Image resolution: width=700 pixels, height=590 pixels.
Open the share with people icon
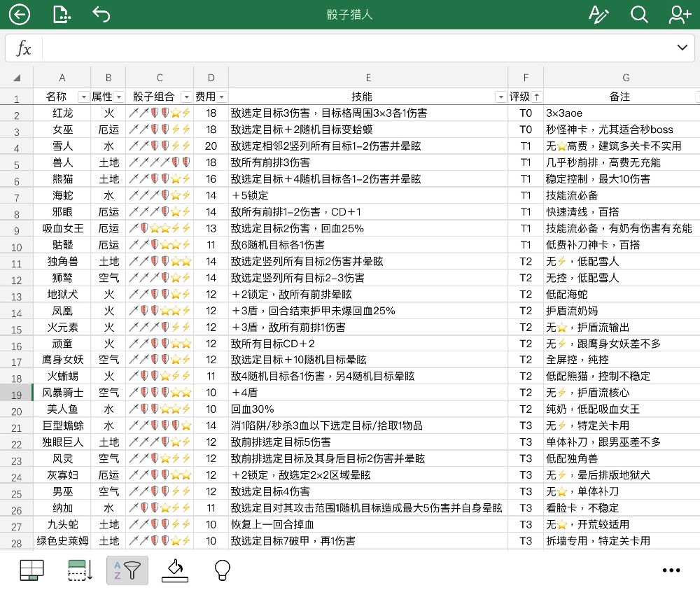click(x=680, y=15)
